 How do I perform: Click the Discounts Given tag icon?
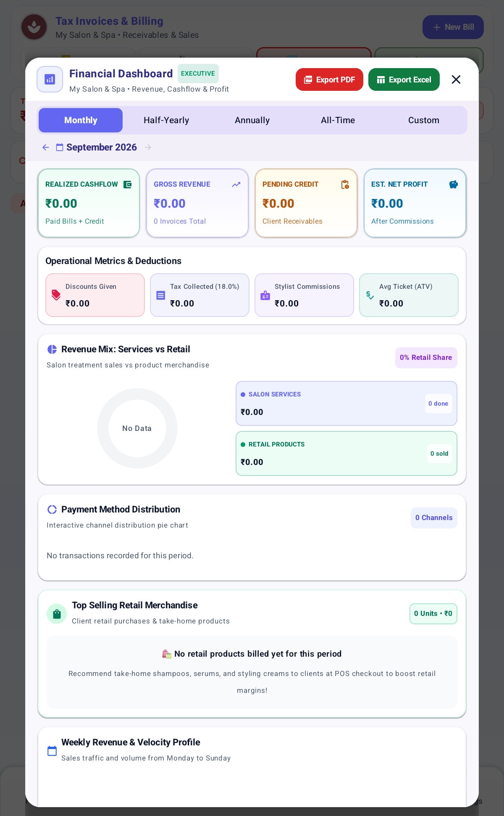(x=56, y=295)
